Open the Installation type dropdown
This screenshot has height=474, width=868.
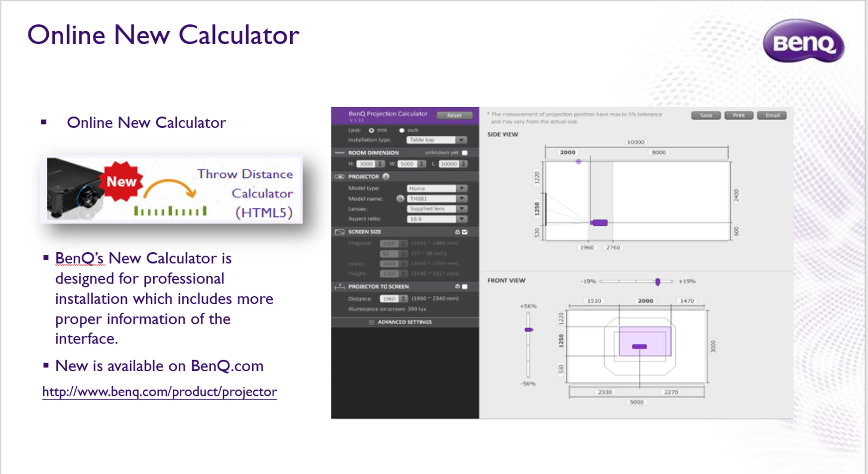436,140
